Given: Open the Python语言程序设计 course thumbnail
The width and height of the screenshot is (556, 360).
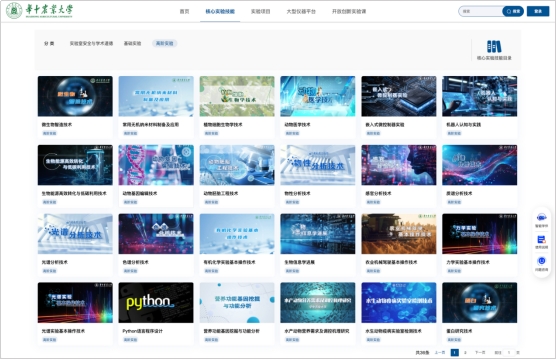Looking at the screenshot, I should [156, 303].
